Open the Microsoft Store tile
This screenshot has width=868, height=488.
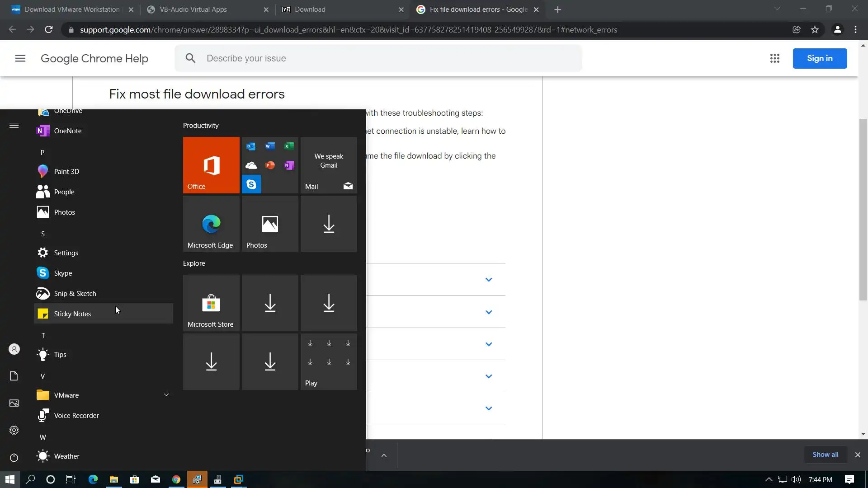click(211, 303)
